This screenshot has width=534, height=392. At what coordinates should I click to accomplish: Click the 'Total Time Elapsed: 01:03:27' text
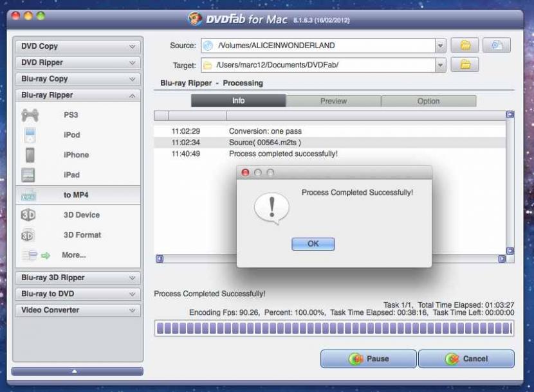(466, 305)
